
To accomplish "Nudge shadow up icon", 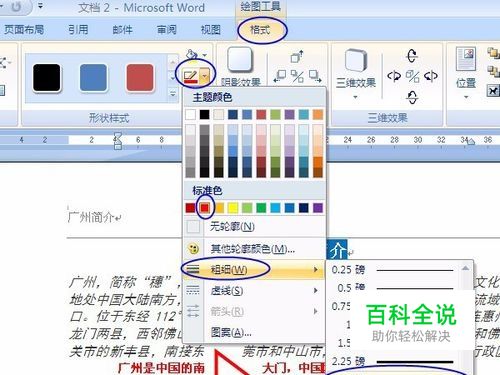I will pos(297,56).
